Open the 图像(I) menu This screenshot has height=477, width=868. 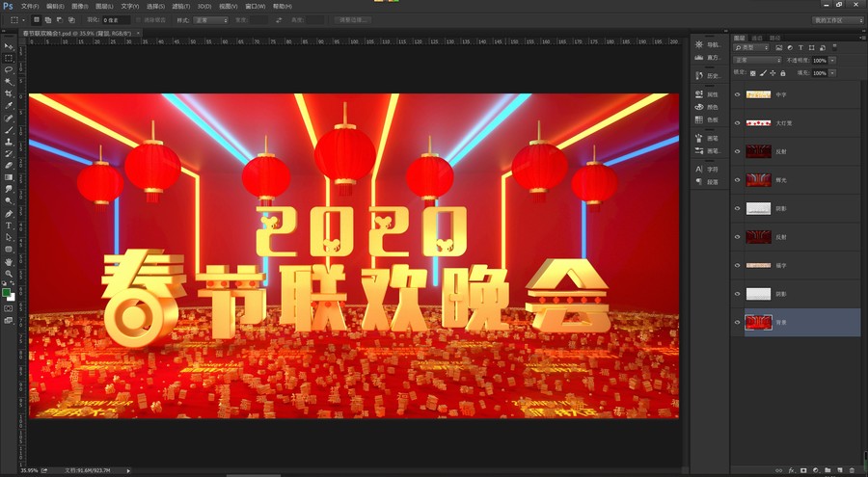[x=80, y=6]
